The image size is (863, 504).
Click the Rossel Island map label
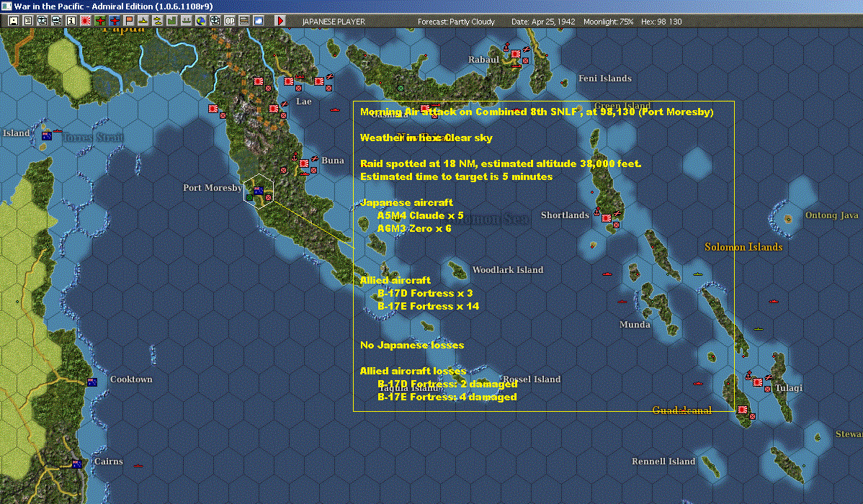(532, 379)
